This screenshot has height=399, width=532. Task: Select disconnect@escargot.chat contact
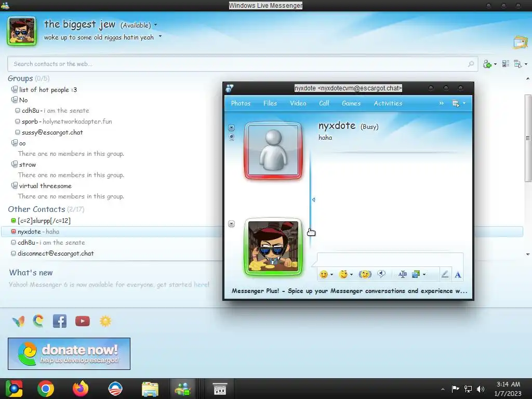tap(56, 253)
